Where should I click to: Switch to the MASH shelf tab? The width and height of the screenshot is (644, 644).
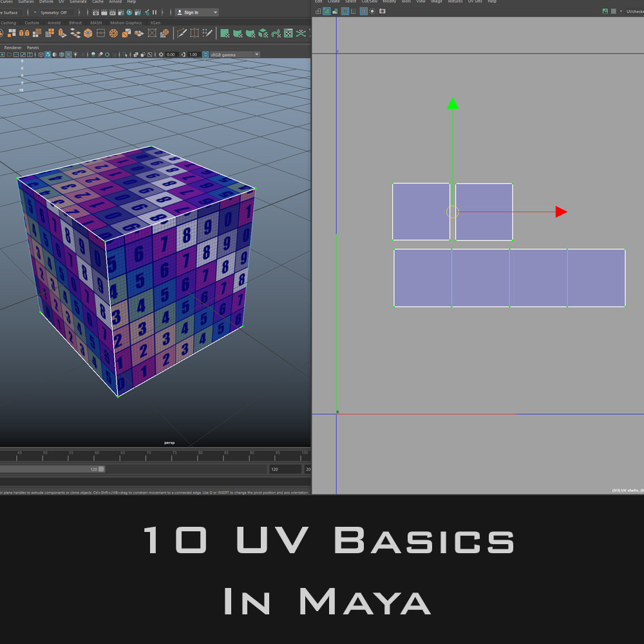tap(96, 23)
